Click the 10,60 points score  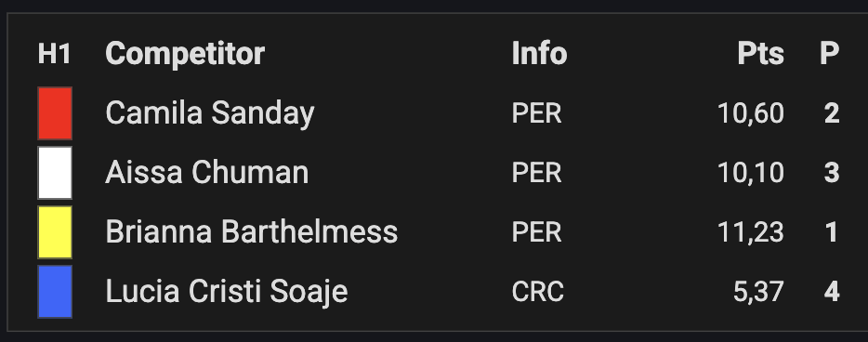pos(751,114)
